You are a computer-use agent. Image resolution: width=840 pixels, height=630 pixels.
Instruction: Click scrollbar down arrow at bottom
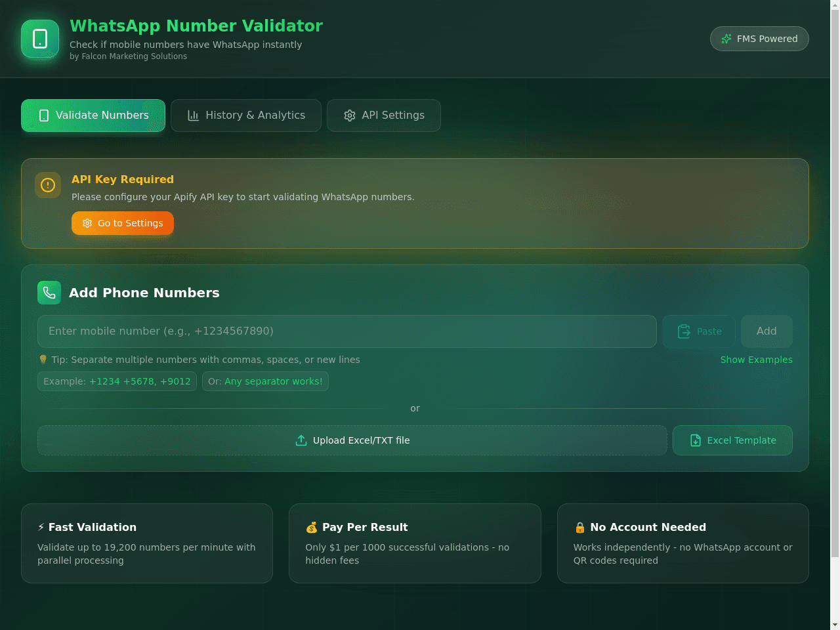(x=835, y=625)
